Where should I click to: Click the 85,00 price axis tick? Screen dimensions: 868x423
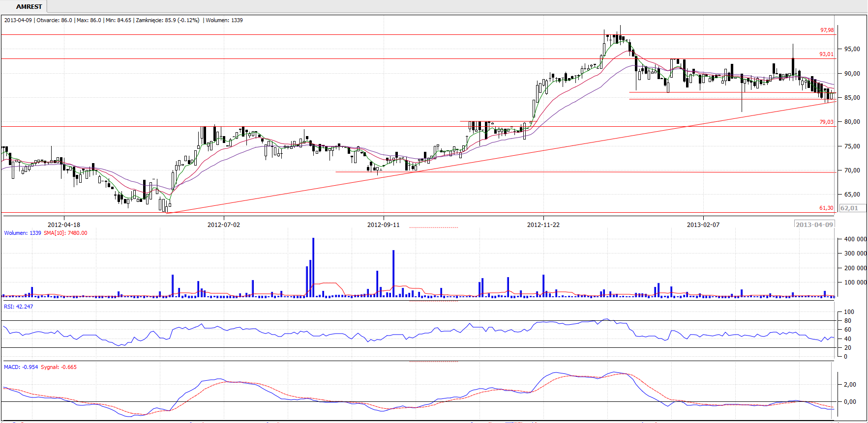pos(852,98)
